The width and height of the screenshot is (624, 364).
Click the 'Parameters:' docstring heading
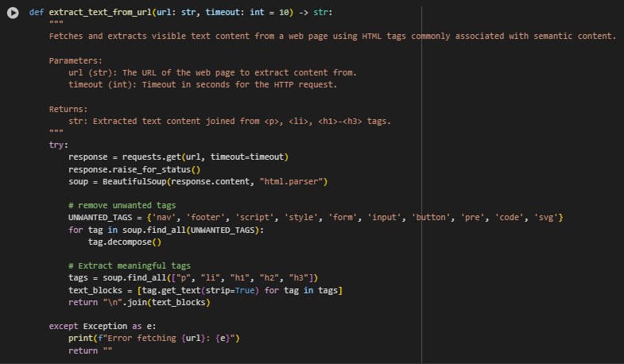(x=76, y=61)
